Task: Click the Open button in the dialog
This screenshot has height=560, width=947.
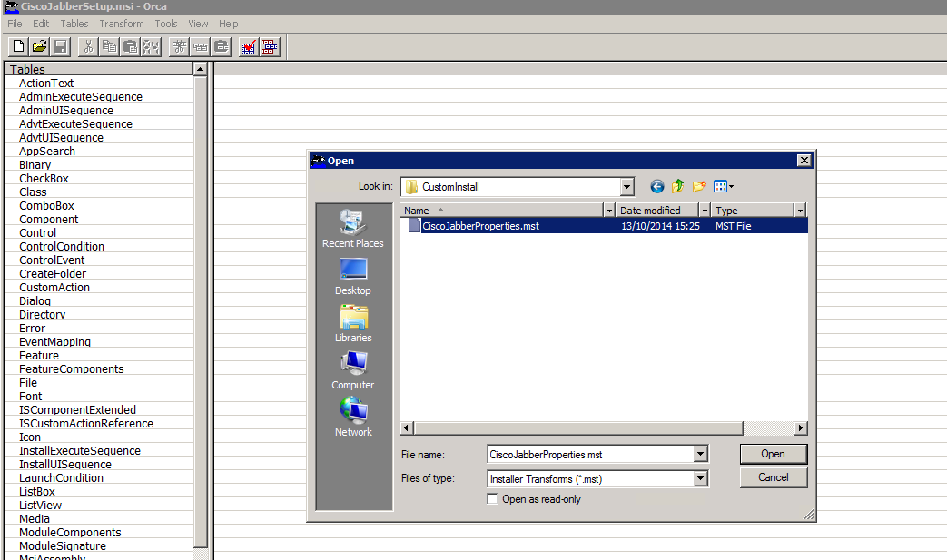Action: tap(773, 454)
